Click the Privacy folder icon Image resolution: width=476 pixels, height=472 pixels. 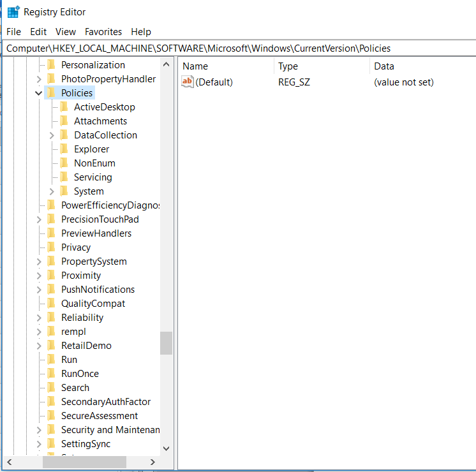(x=51, y=247)
